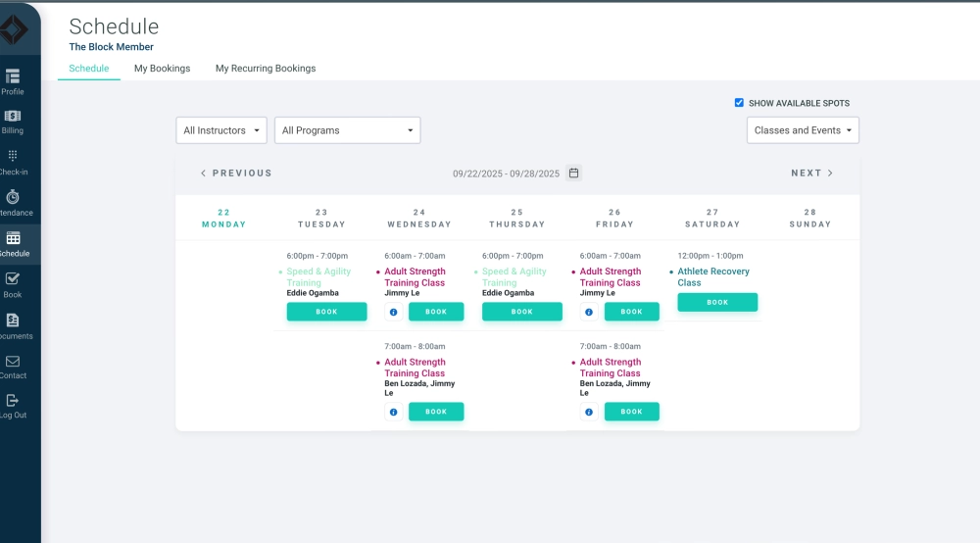Book the Saturday Athlete Recovery Class
Viewport: 980px width, 543px height.
pos(717,302)
